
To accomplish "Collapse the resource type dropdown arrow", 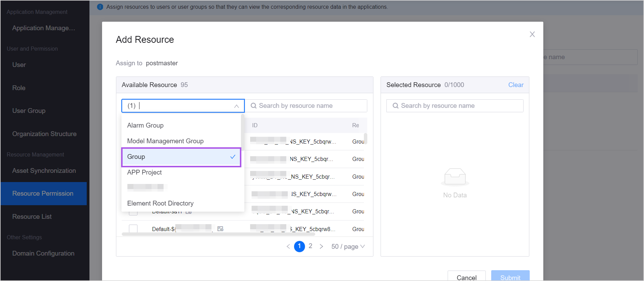I will pos(236,106).
